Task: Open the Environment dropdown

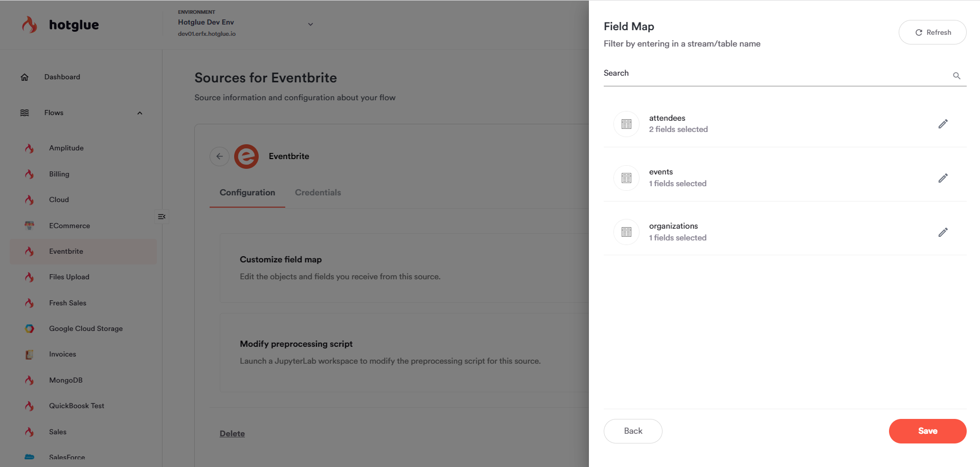Action: click(310, 24)
